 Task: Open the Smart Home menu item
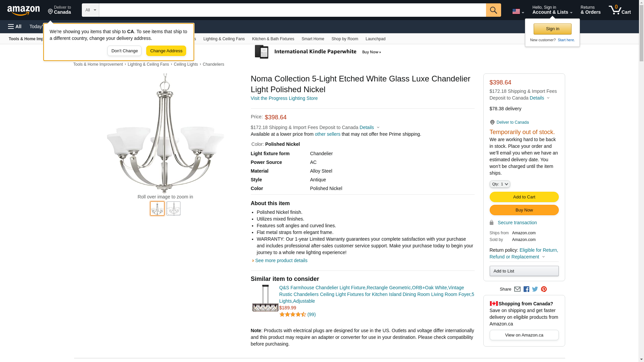coord(313,39)
